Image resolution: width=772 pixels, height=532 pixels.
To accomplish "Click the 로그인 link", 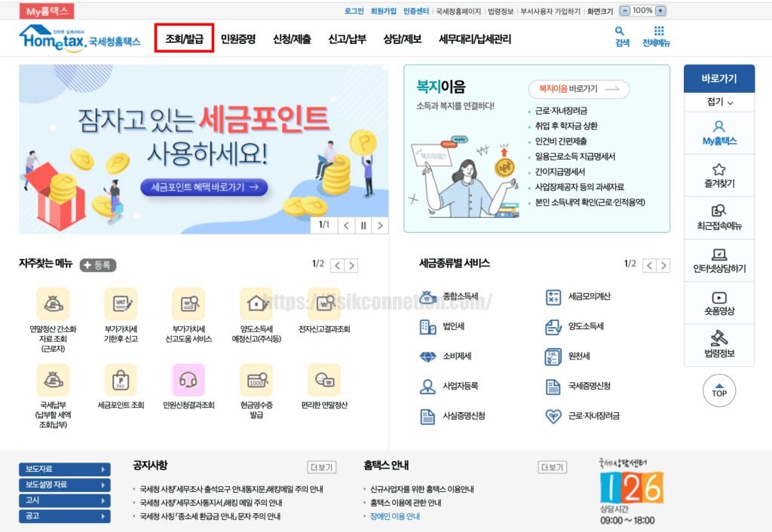I will click(x=354, y=11).
